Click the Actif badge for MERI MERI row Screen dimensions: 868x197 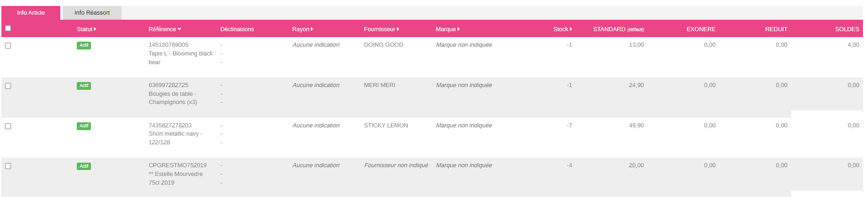(84, 86)
